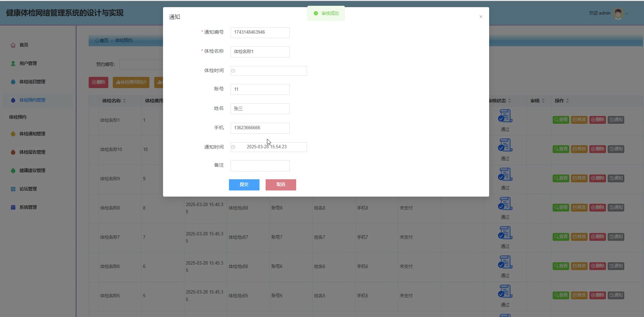
Task: Close the 通知 dialog with the X
Action: 481,17
